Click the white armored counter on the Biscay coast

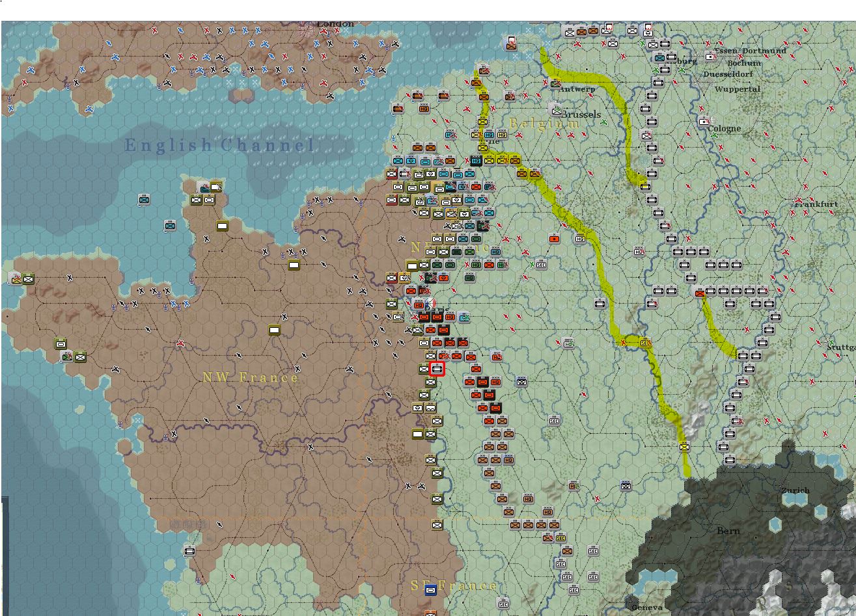coord(189,551)
